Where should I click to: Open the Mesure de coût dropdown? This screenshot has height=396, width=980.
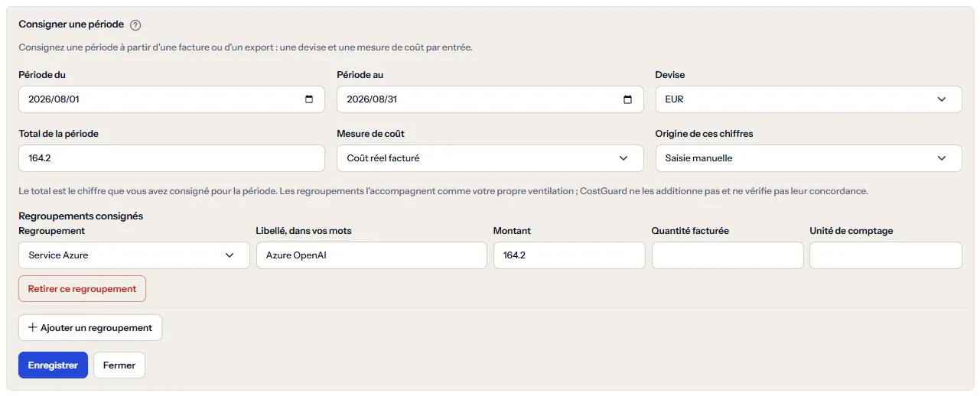tap(490, 158)
